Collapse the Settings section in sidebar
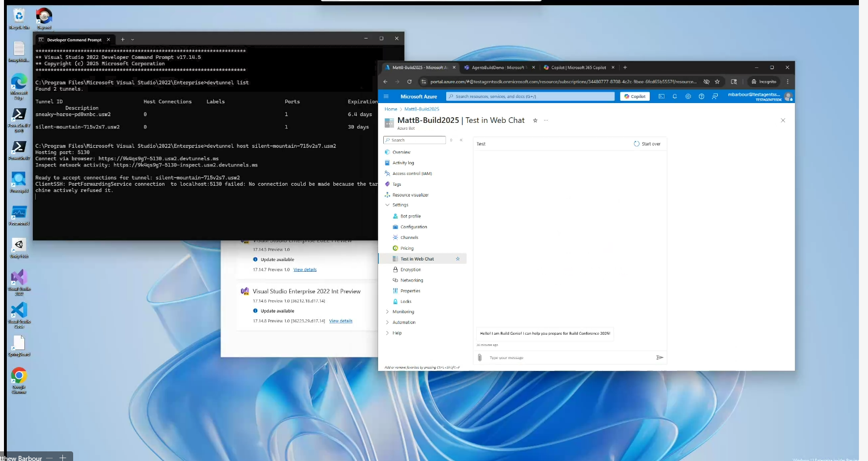The width and height of the screenshot is (868, 461). coord(388,205)
